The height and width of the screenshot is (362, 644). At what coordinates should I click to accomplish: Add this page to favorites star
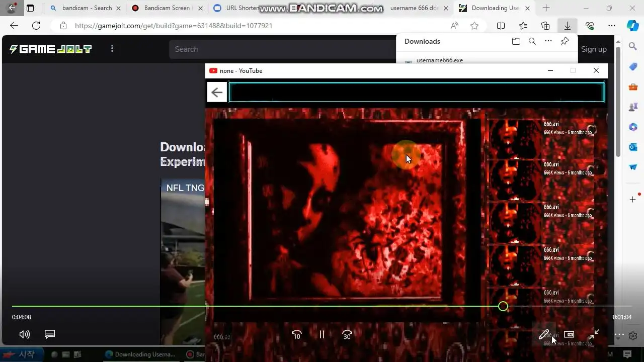(x=474, y=26)
